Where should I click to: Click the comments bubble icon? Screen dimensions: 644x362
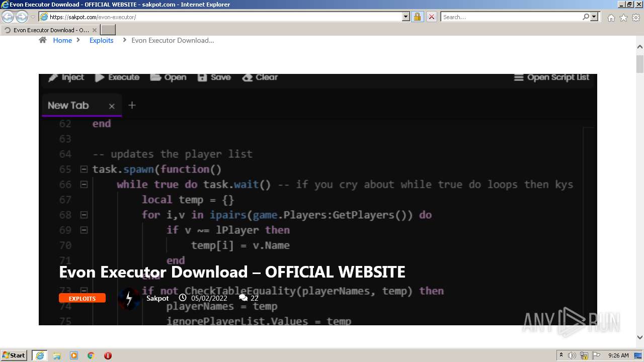point(243,298)
